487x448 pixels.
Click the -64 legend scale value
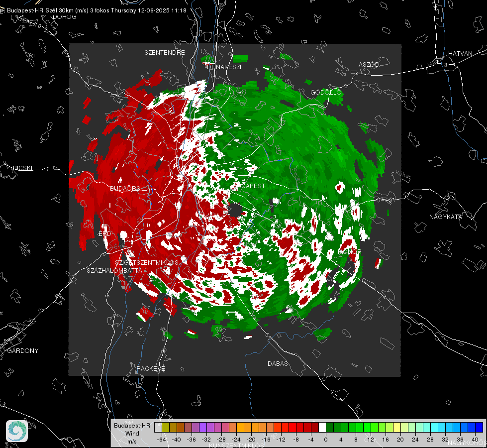[162, 440]
